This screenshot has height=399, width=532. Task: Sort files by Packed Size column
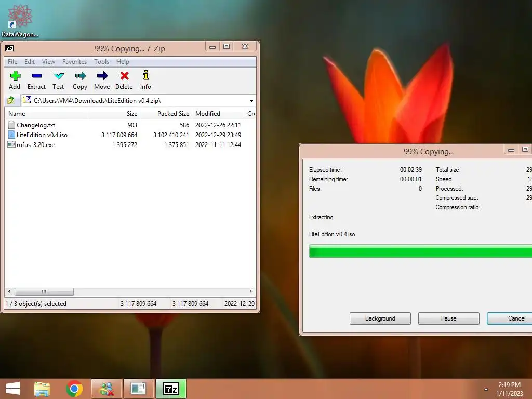click(x=166, y=114)
